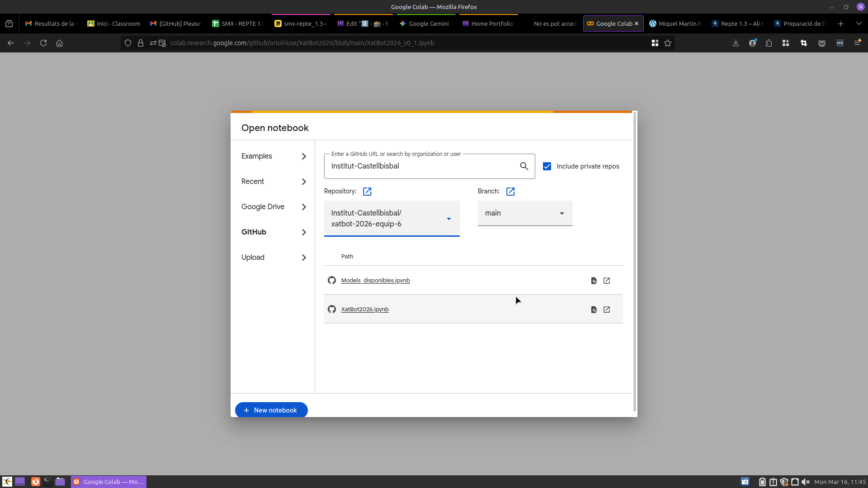Open Models_disponibles.ipynb in new tab icon
This screenshot has height=488, width=868.
tap(607, 281)
